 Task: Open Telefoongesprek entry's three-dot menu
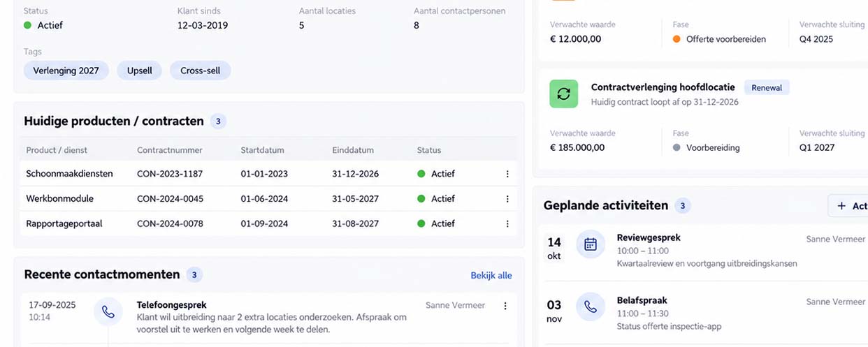[505, 306]
